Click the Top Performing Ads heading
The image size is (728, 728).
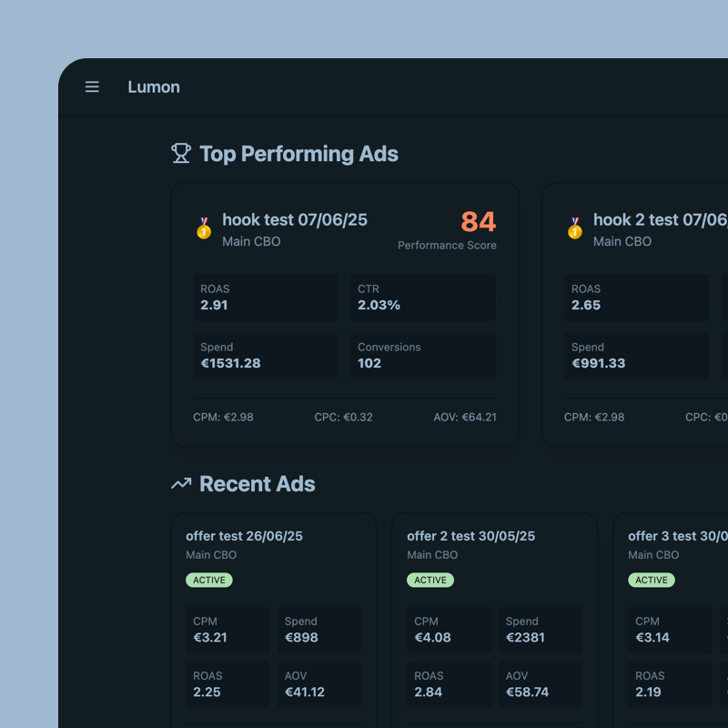point(298,154)
